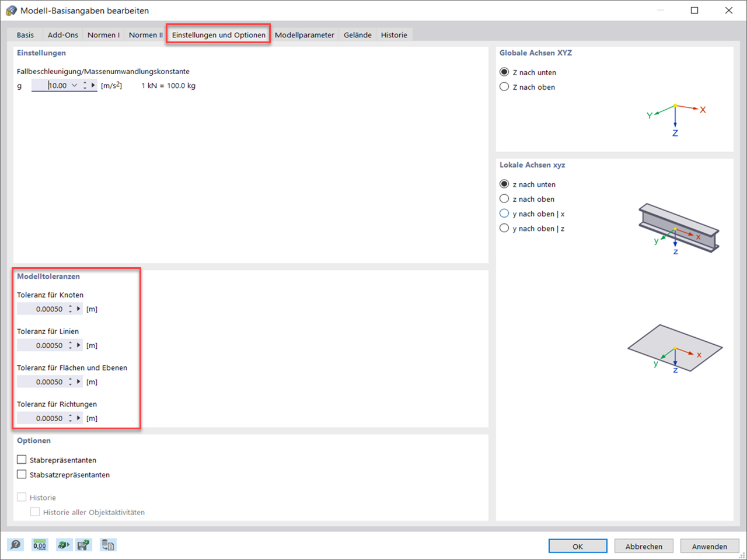Click the gravity g value input field

[x=50, y=85]
